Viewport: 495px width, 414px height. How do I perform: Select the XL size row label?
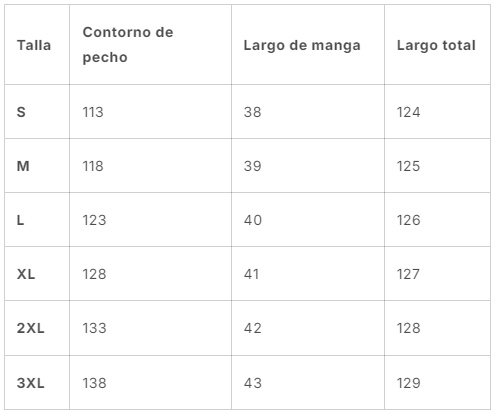(26, 274)
